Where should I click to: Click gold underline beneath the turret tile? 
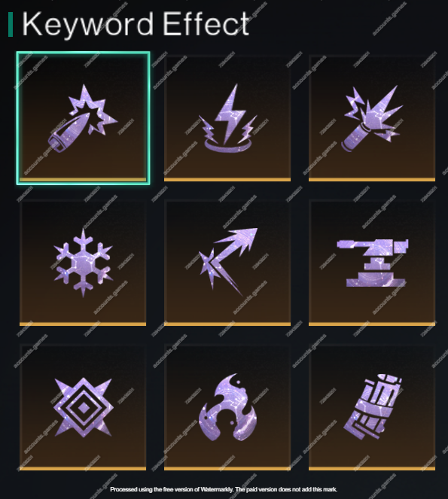coord(372,324)
